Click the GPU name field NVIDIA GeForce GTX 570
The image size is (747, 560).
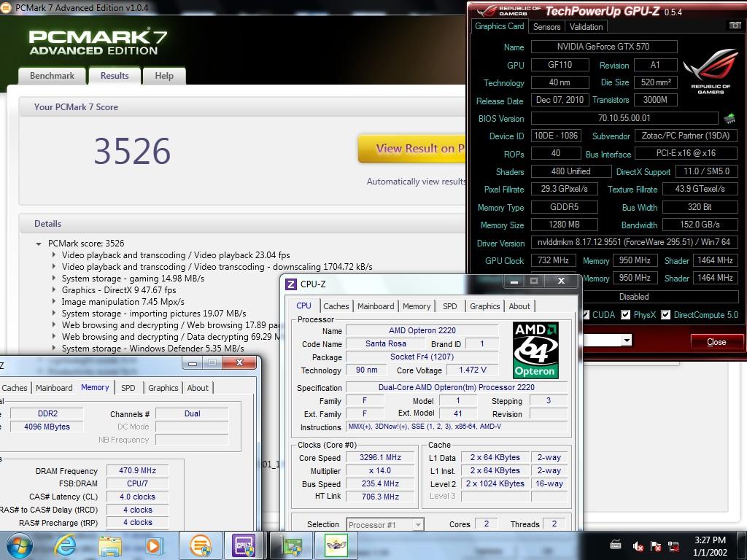pos(603,47)
